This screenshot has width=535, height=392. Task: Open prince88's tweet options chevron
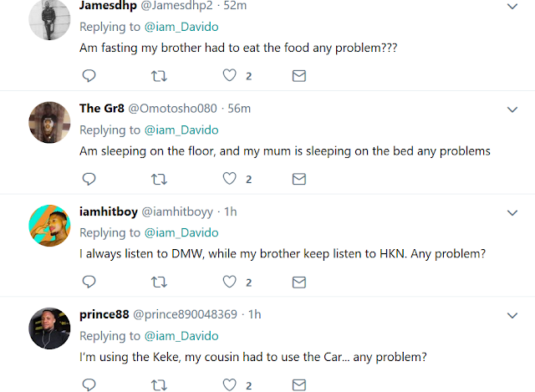point(513,315)
